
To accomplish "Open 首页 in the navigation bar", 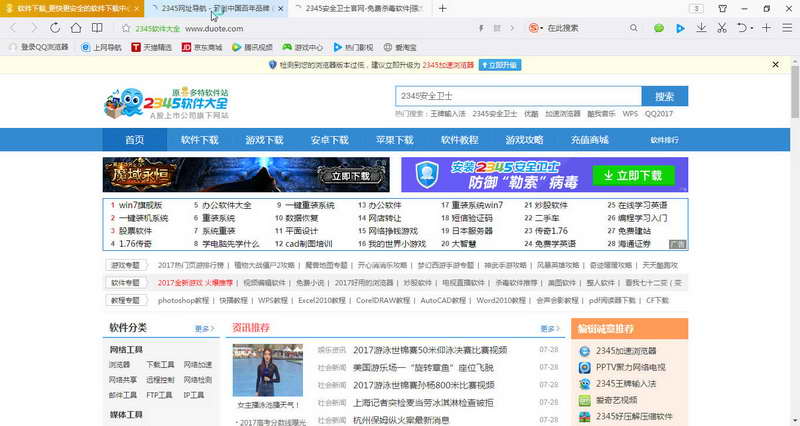I will point(135,140).
